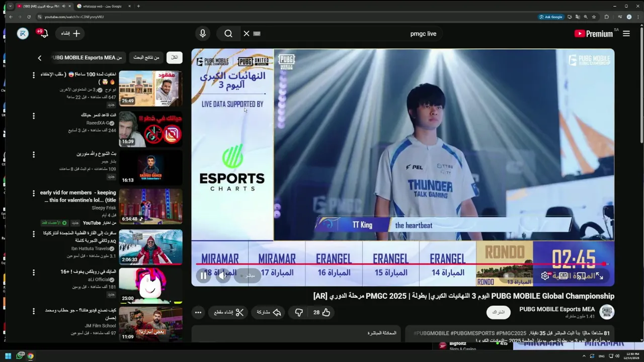644x362 pixels.
Task: Play the 6:54:48 Sleepy Frisk thumbnail
Action: [x=150, y=206]
